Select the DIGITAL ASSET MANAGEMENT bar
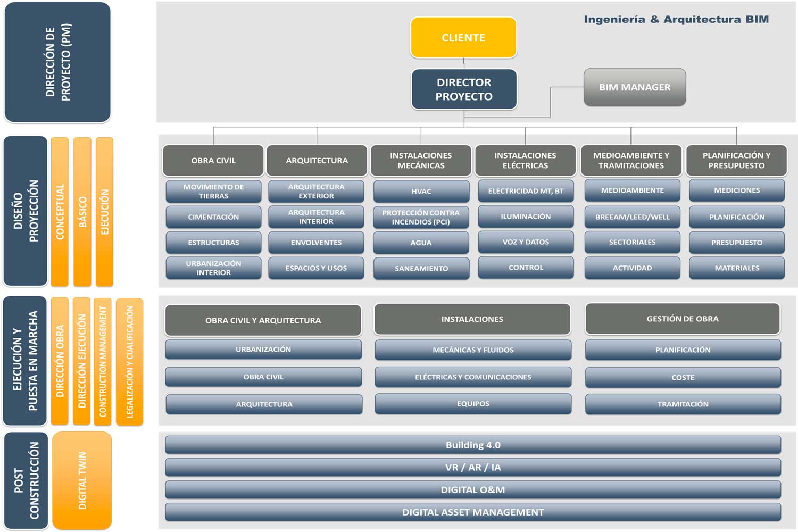 click(473, 512)
